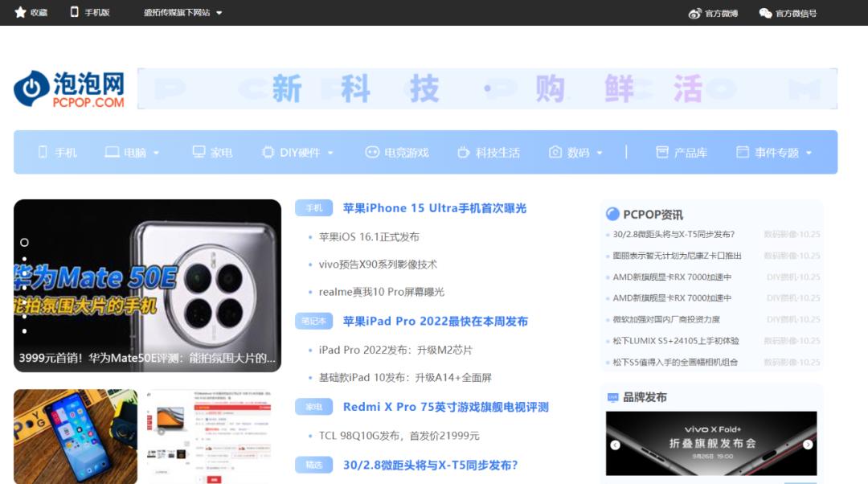868x484 pixels.
Task: Open headline 苹果iPhone 15 Ultra手机首次曝光
Action: 435,208
